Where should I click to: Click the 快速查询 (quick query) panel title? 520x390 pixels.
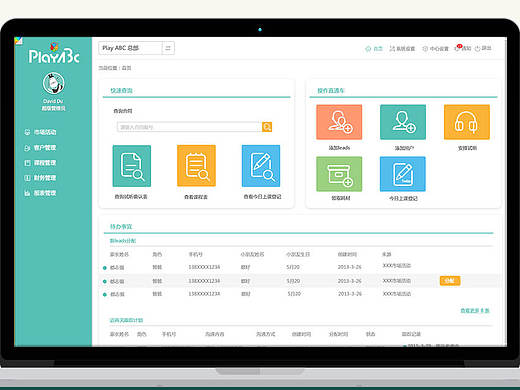pos(121,90)
